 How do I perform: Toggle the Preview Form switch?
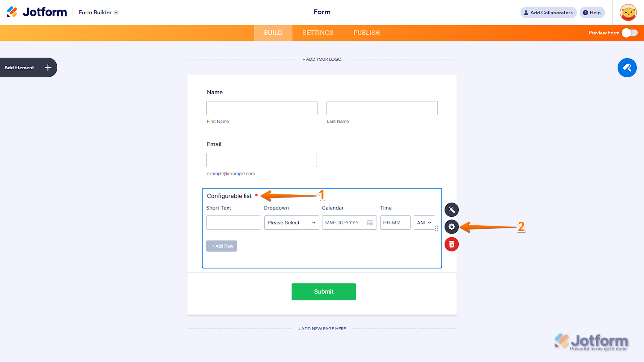pyautogui.click(x=629, y=33)
